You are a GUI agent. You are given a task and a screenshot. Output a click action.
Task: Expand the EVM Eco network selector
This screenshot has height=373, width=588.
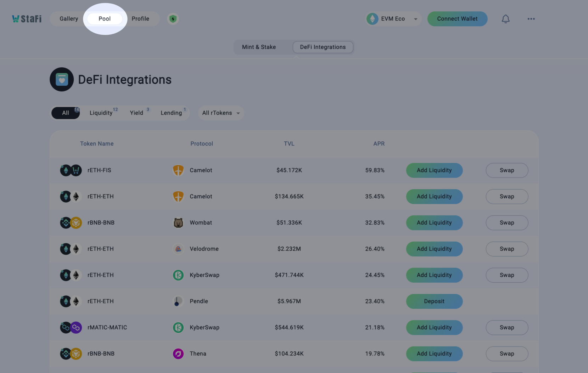(x=393, y=19)
